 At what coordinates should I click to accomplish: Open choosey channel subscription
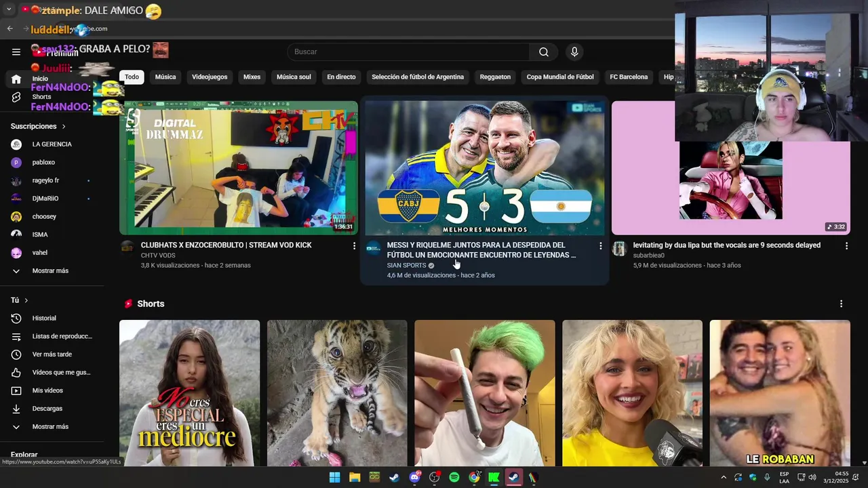tap(44, 217)
